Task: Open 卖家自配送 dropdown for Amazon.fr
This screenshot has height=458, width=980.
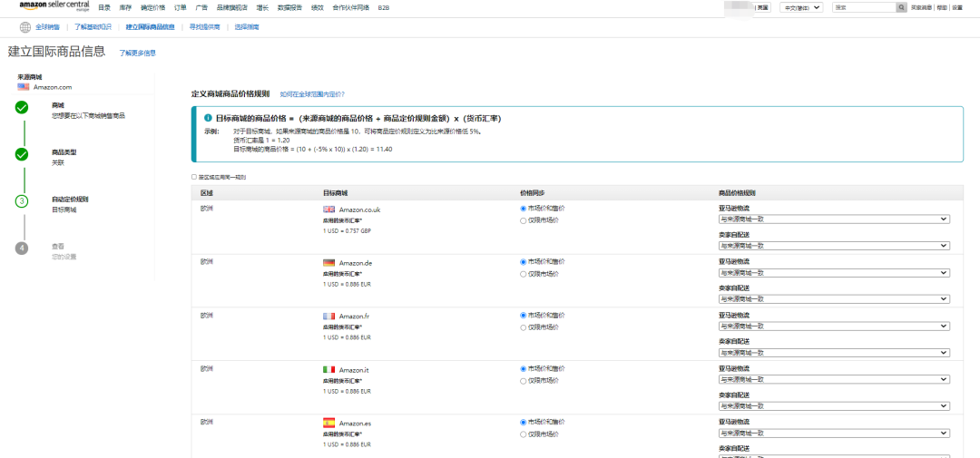Action: [835, 353]
